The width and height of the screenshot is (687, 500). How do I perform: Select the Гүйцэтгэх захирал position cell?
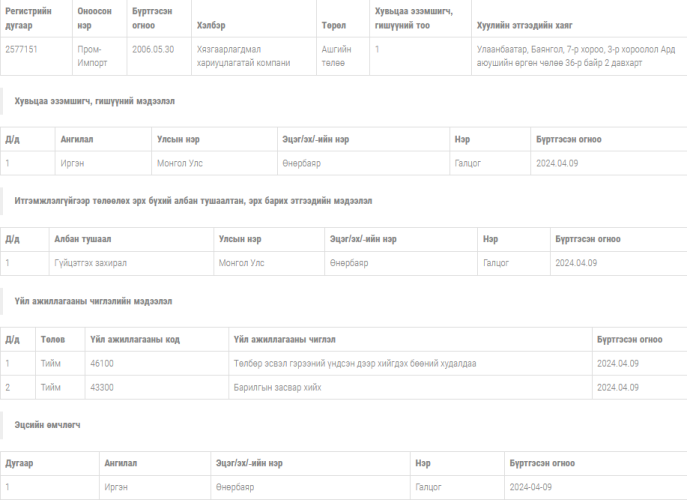(92, 263)
